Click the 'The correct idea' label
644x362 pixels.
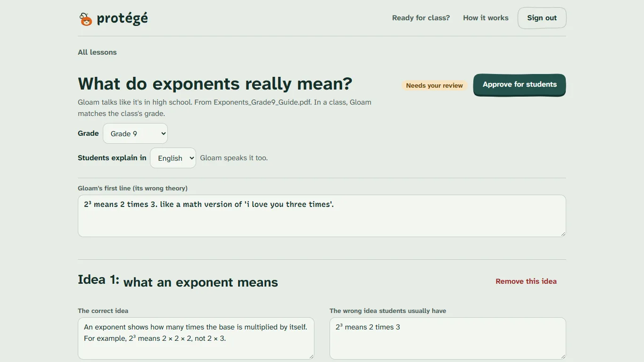click(103, 311)
